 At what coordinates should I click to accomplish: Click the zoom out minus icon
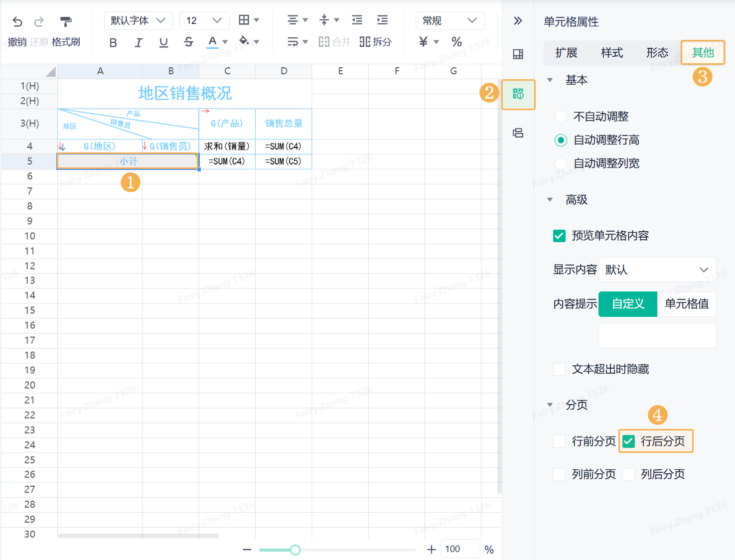[x=247, y=550]
